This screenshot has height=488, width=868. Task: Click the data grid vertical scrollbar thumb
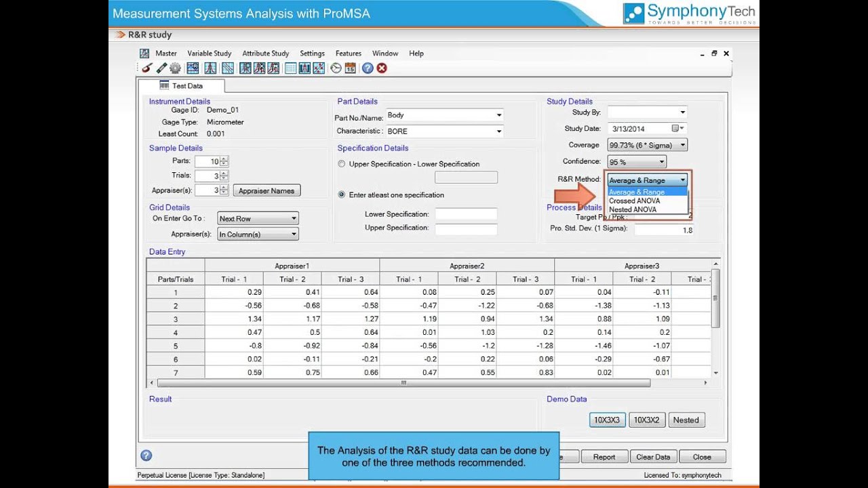715,298
